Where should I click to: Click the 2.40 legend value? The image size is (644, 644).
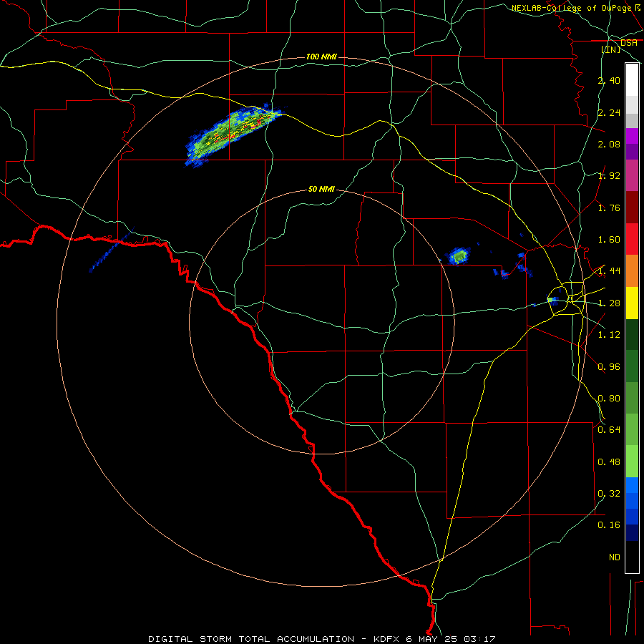[x=609, y=80]
